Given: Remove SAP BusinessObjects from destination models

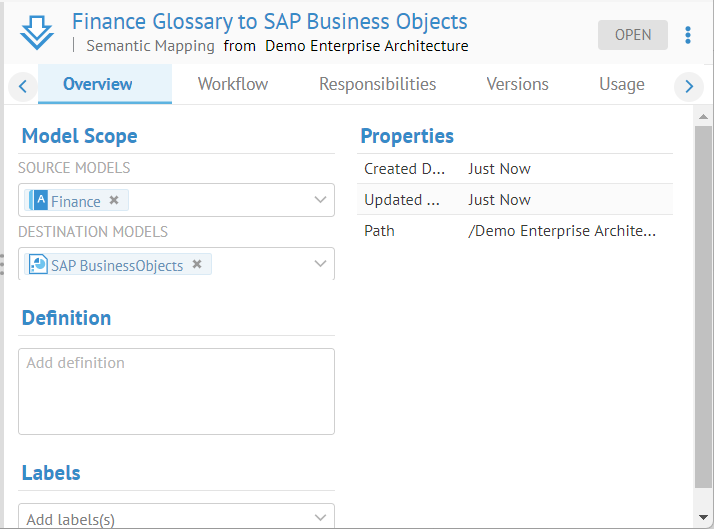Looking at the screenshot, I should coord(197,265).
